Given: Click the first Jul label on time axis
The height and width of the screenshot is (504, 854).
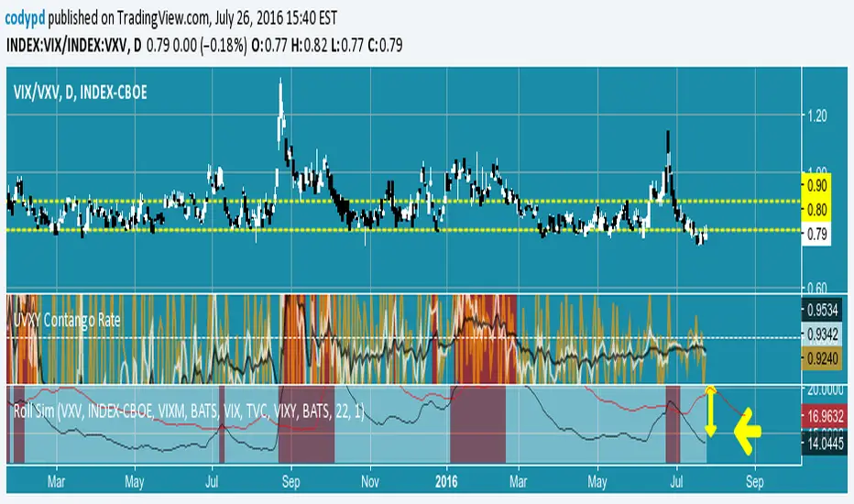Looking at the screenshot, I should click(x=212, y=482).
